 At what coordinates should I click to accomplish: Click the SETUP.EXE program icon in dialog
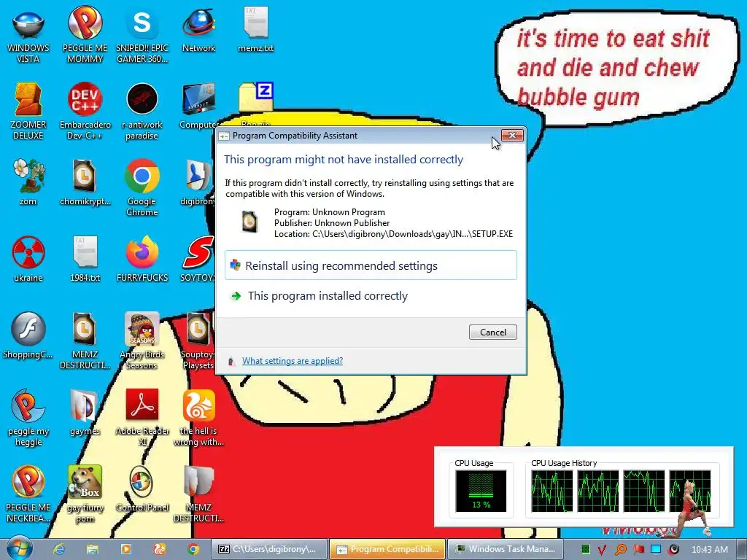[249, 222]
